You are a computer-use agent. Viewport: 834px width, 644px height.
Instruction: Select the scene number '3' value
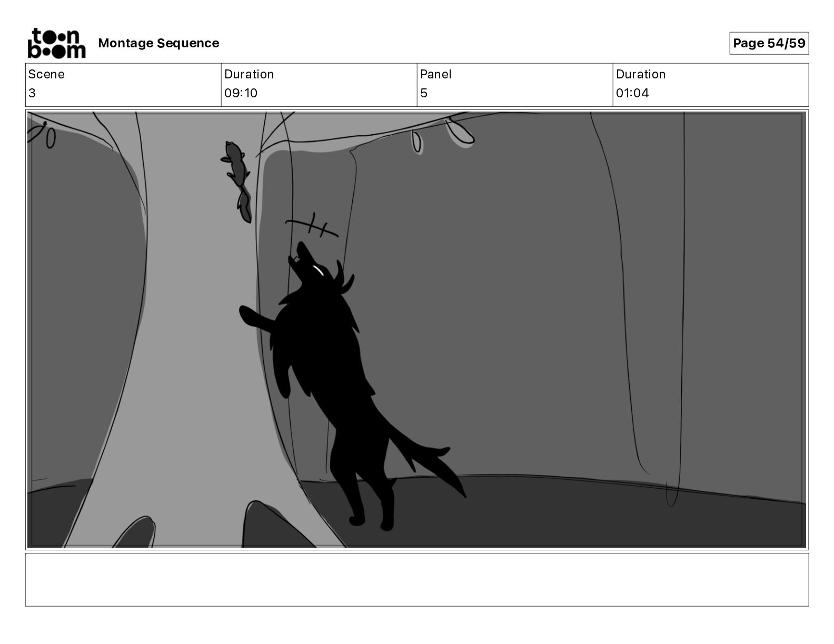click(x=32, y=93)
